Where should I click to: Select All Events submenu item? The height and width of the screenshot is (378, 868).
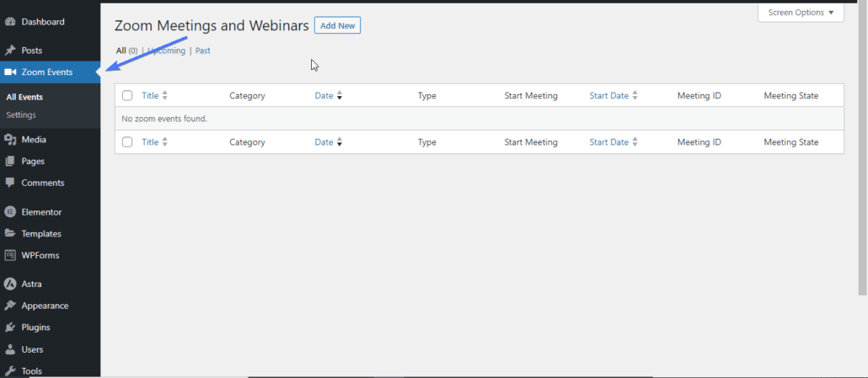[x=24, y=98]
